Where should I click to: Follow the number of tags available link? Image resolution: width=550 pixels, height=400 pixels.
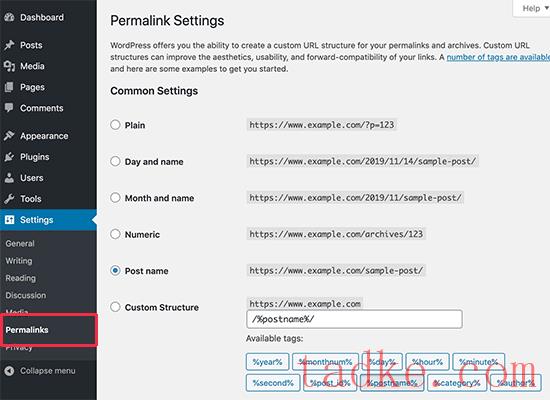click(x=498, y=57)
